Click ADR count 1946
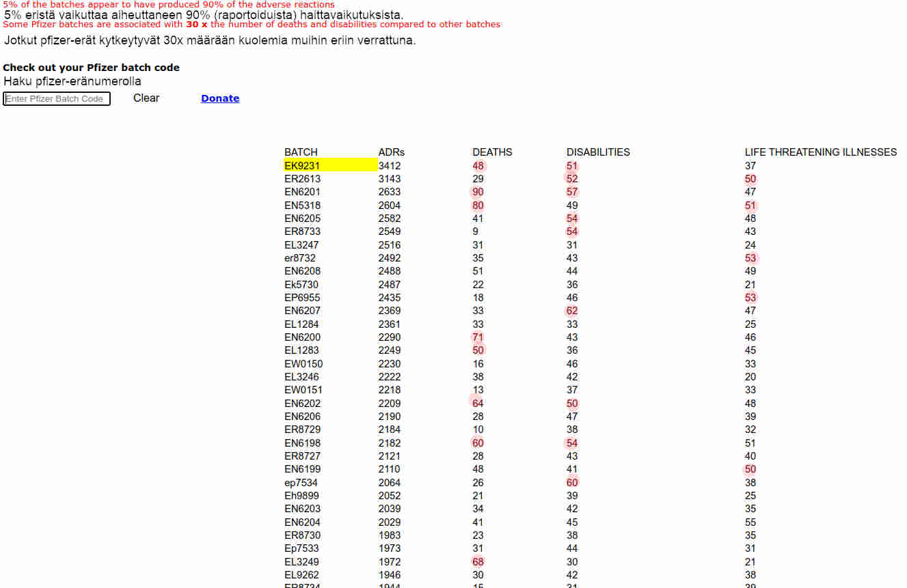This screenshot has height=588, width=907. [x=390, y=575]
